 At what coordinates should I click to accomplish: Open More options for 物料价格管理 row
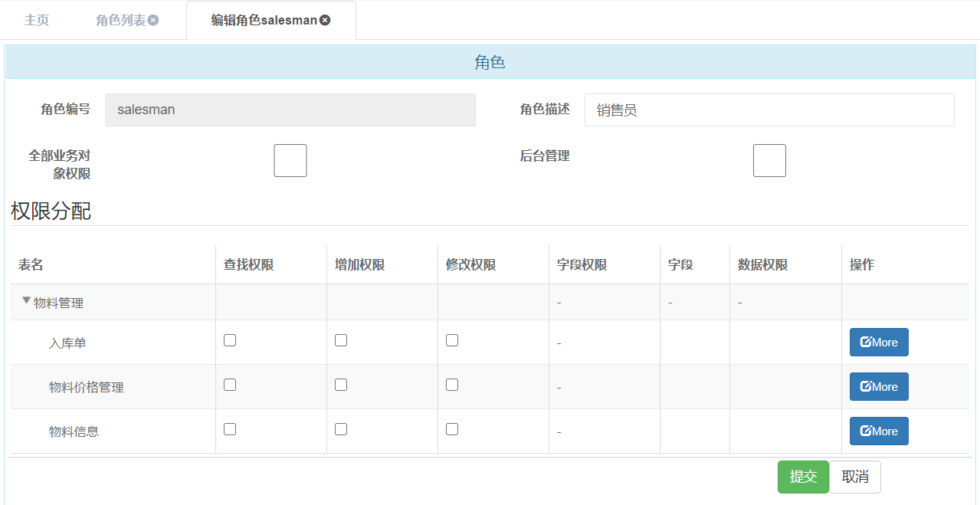[x=879, y=387]
